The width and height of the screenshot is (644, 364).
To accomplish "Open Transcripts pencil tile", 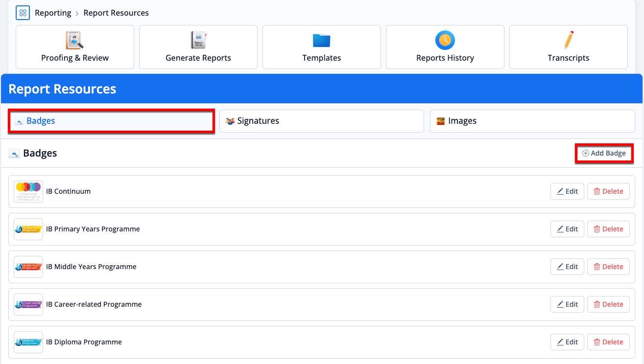I will point(569,47).
